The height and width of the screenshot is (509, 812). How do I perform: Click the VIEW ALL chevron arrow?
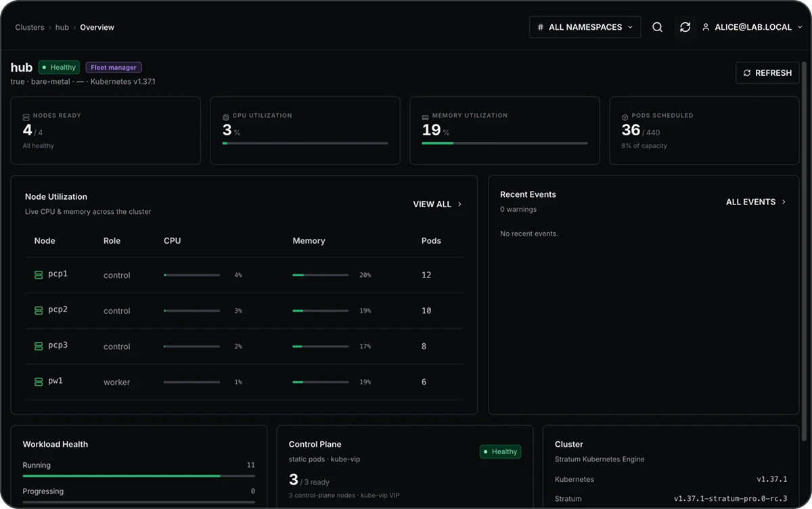coord(460,204)
